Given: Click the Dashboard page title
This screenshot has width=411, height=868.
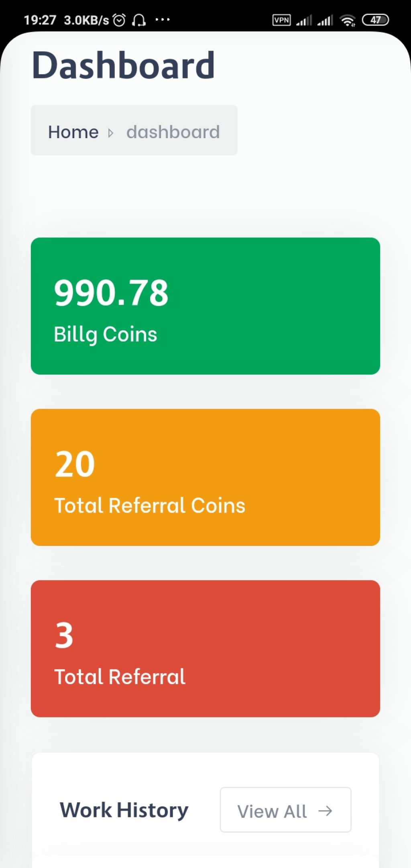Looking at the screenshot, I should (x=124, y=65).
